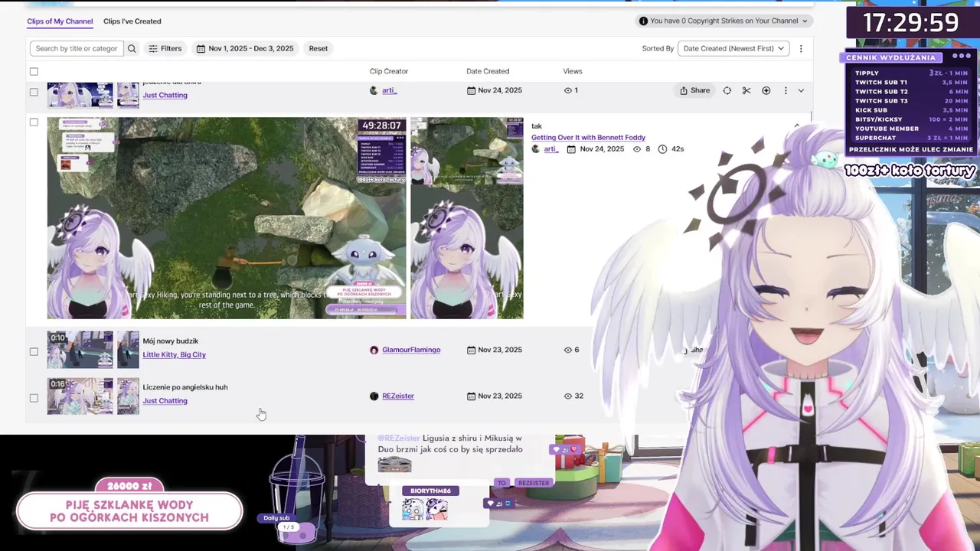This screenshot has height=551, width=980.
Task: Click the portrait preview of the 'tak' clip
Action: (x=467, y=218)
